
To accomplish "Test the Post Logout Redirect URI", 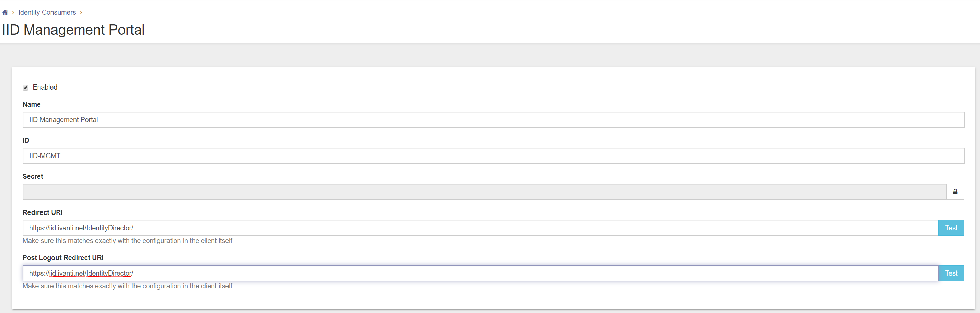I will coord(951,273).
